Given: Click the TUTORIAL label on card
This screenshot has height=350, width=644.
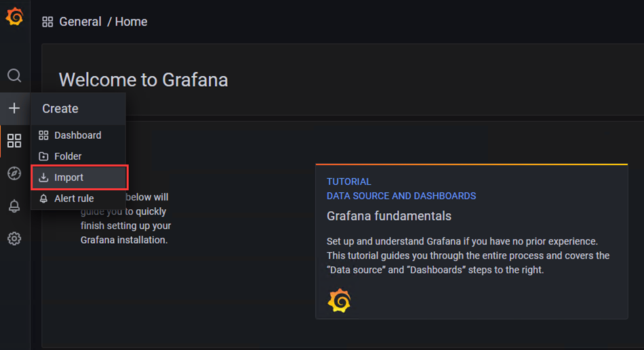Looking at the screenshot, I should click(x=348, y=182).
